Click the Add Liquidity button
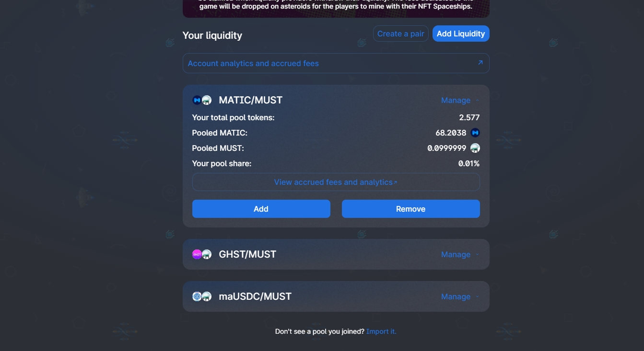Screen dimensions: 644x351 (460, 34)
